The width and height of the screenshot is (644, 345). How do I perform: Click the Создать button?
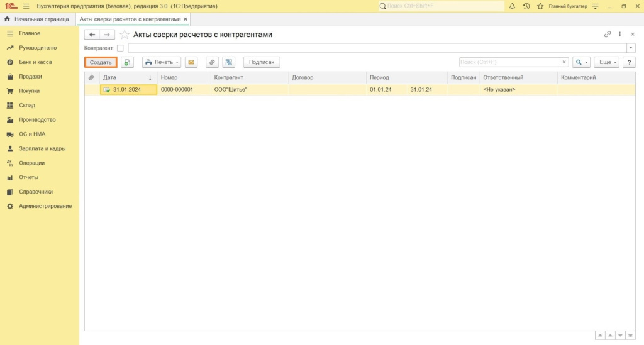[101, 62]
